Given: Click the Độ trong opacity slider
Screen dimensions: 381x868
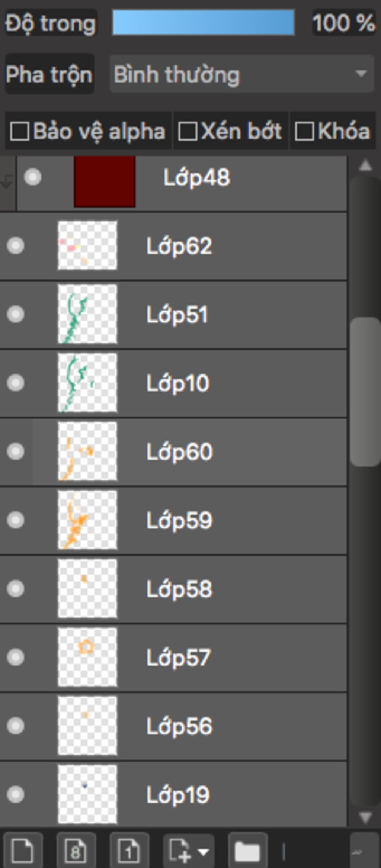Looking at the screenshot, I should (x=204, y=23).
